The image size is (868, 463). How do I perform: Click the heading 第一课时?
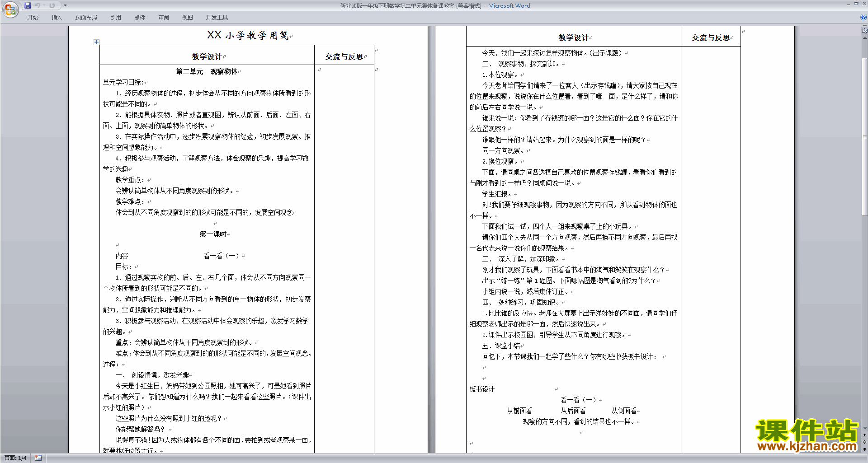click(x=213, y=234)
